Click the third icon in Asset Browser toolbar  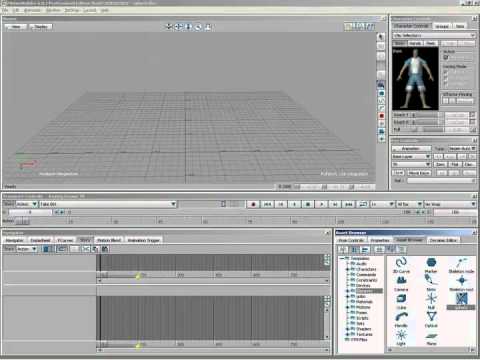tap(366, 249)
